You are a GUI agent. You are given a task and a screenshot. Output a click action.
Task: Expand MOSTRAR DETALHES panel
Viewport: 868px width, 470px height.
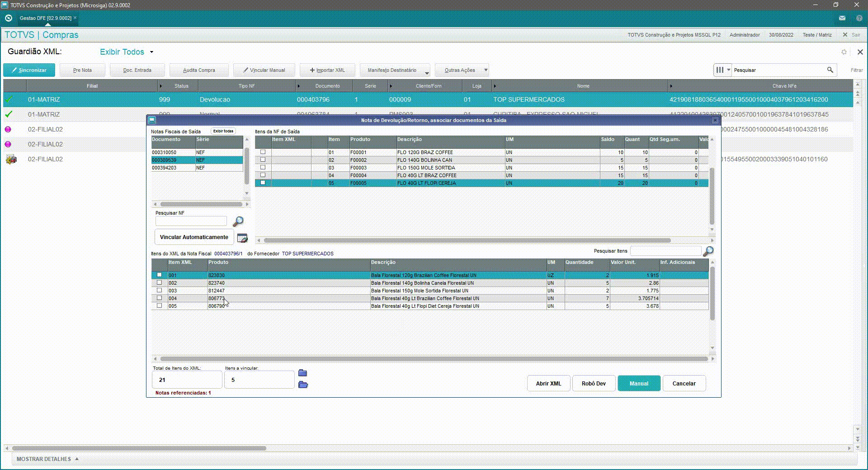click(x=47, y=459)
